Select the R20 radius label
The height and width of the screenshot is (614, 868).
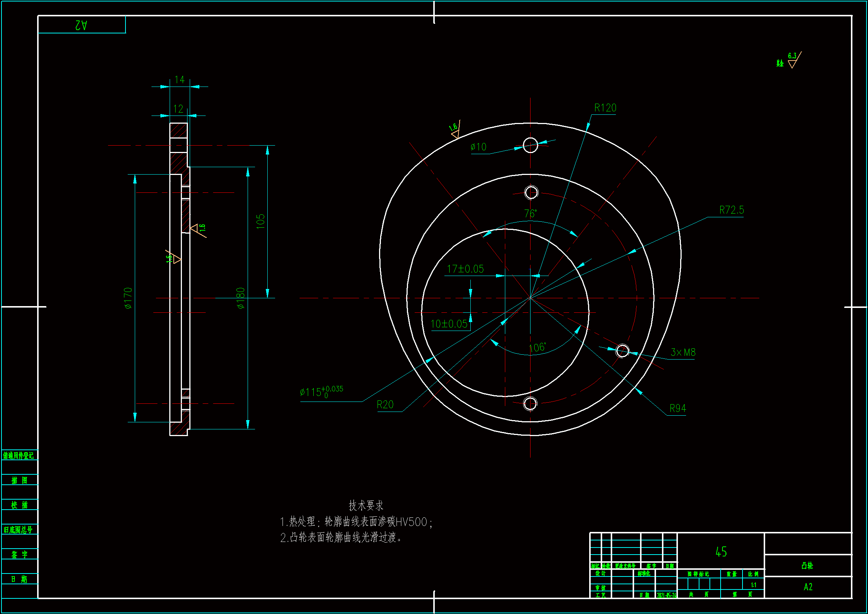[x=385, y=405]
